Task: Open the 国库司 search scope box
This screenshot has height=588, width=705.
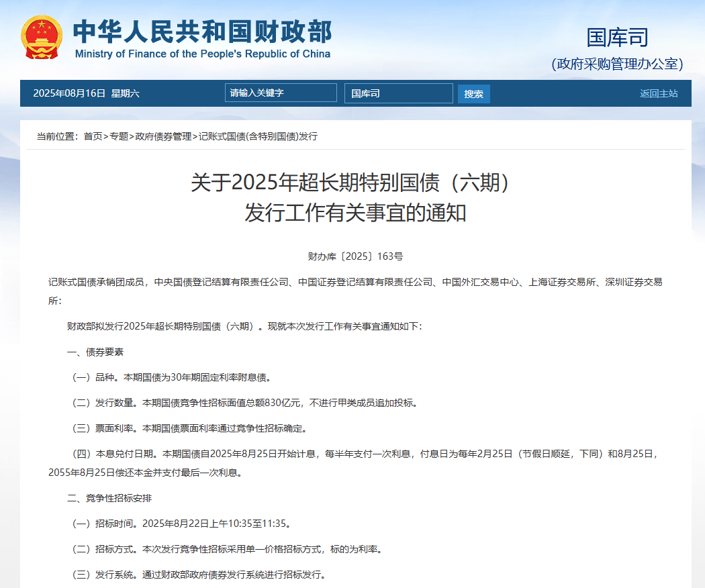Action: point(398,93)
